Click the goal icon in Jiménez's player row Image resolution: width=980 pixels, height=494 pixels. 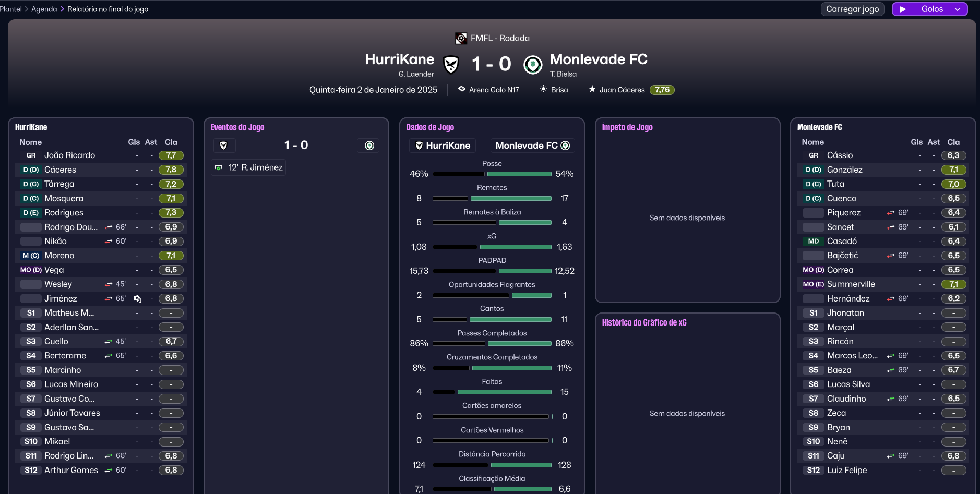pyautogui.click(x=137, y=299)
